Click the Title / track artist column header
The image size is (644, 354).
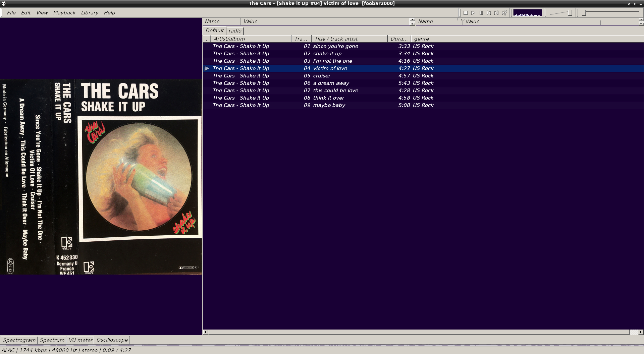click(x=349, y=39)
